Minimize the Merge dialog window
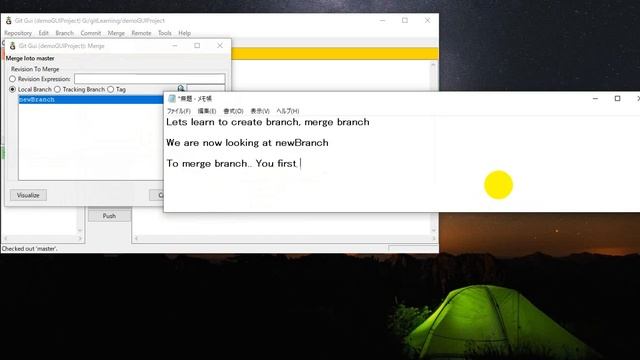Screen dimensions: 640x360 pos(175,46)
